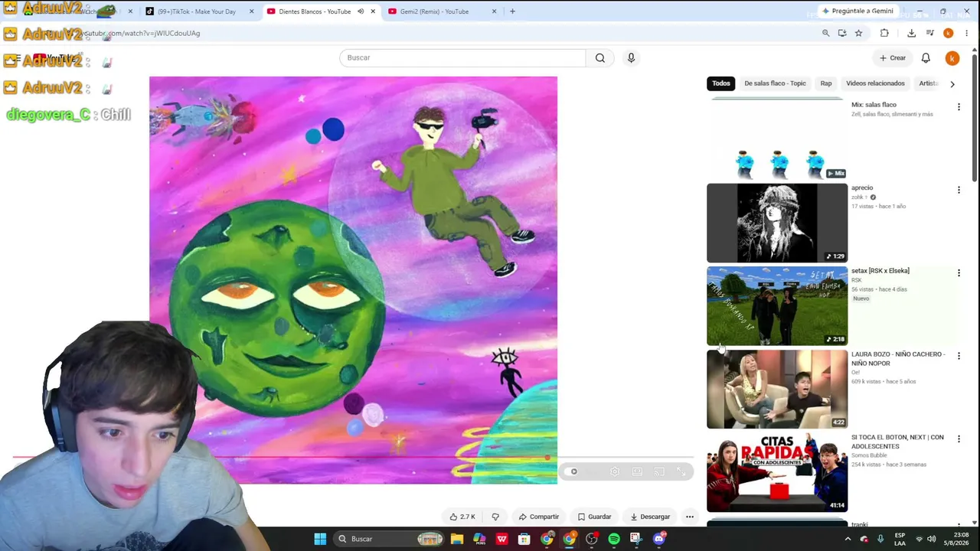Dislike the video with thumbs-down
This screenshot has width=980, height=551.
point(495,517)
